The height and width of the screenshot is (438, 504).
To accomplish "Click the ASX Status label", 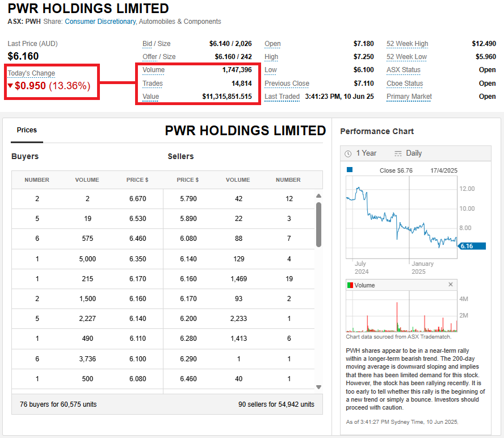I will click(404, 70).
